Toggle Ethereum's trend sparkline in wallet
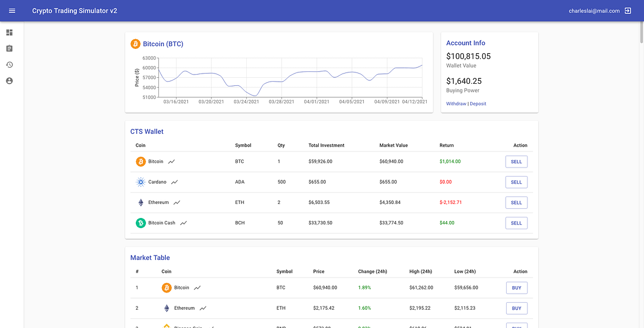This screenshot has height=328, width=644. coord(175,202)
